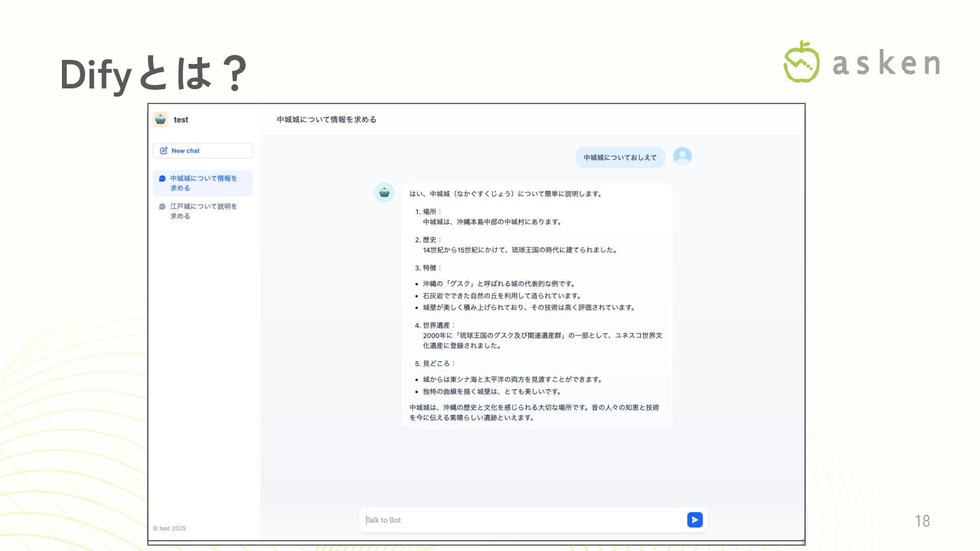Click the bullet 城からは東シナ海と太平洋

point(512,380)
